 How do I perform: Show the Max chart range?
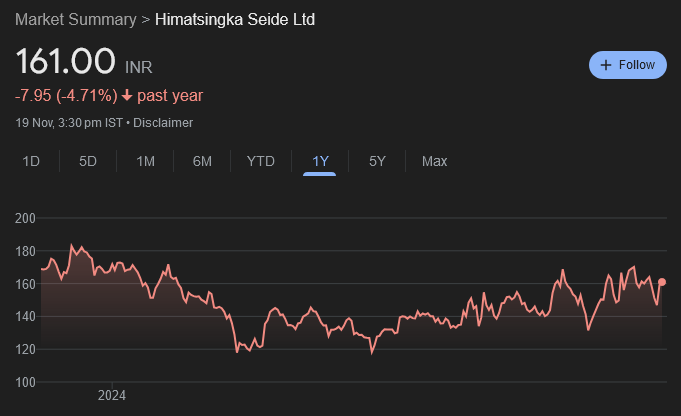434,162
